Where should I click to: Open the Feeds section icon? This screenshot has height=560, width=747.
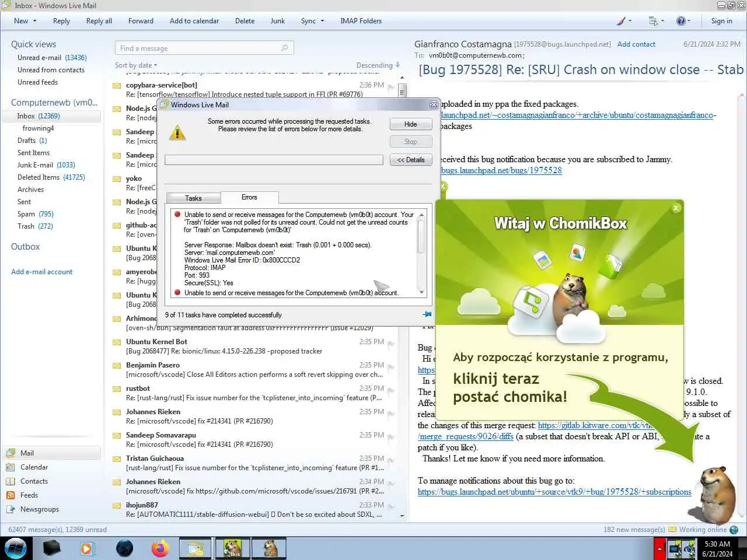11,495
